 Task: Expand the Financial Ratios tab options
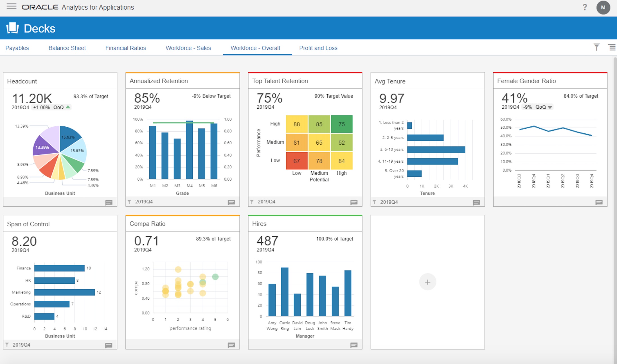[125, 48]
